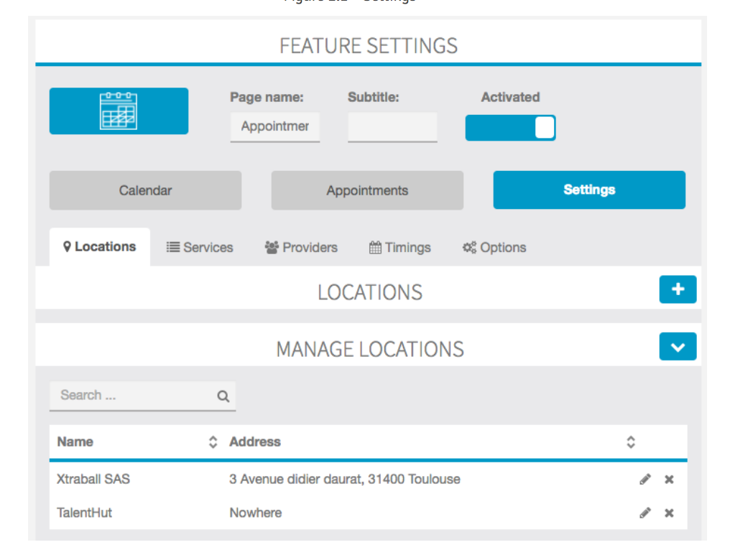Edit TalentHut with pencil icon
Image resolution: width=730 pixels, height=560 pixels.
pos(644,513)
